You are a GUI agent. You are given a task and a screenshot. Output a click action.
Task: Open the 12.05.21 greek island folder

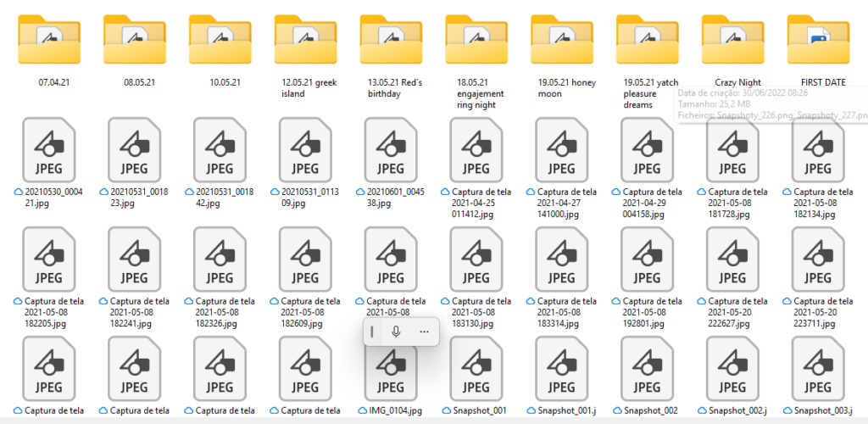[x=306, y=39]
